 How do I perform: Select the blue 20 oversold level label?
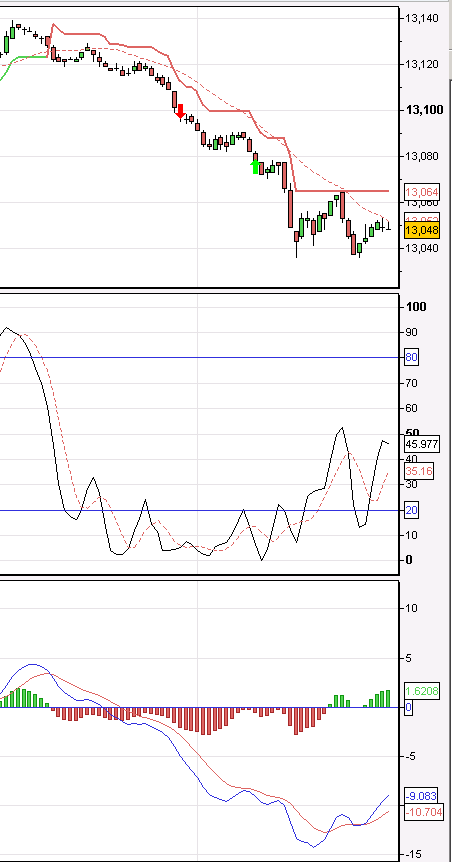click(412, 510)
